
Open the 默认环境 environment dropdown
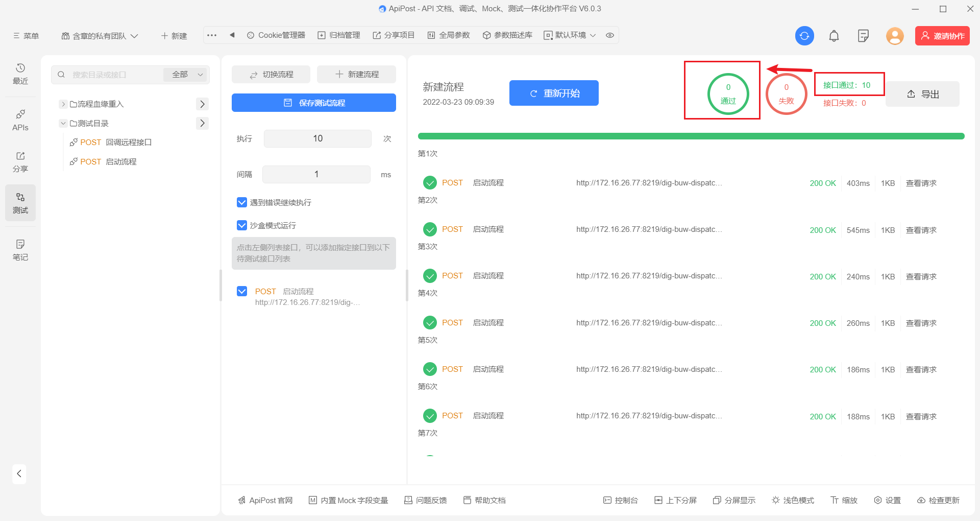[570, 35]
